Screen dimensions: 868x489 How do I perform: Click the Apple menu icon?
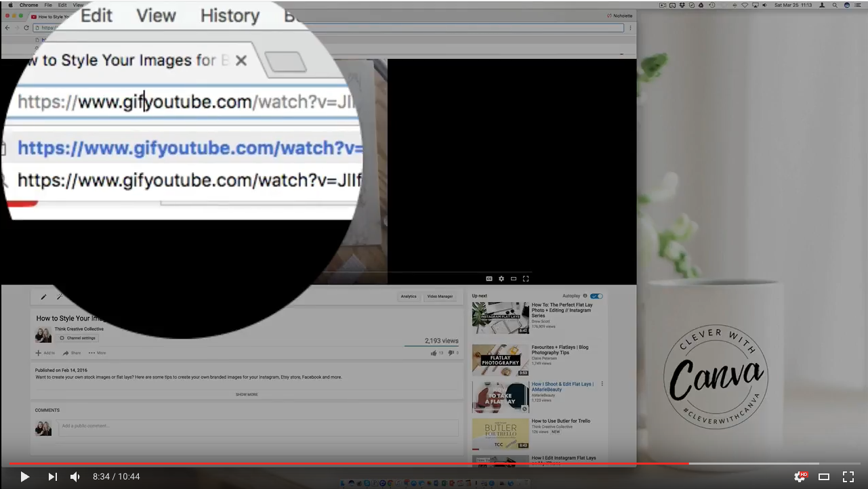10,5
